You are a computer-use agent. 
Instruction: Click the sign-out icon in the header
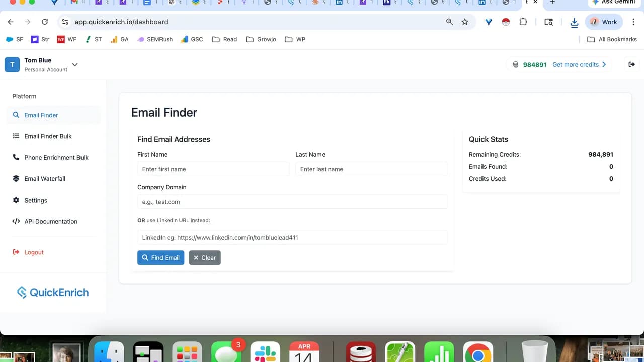632,64
